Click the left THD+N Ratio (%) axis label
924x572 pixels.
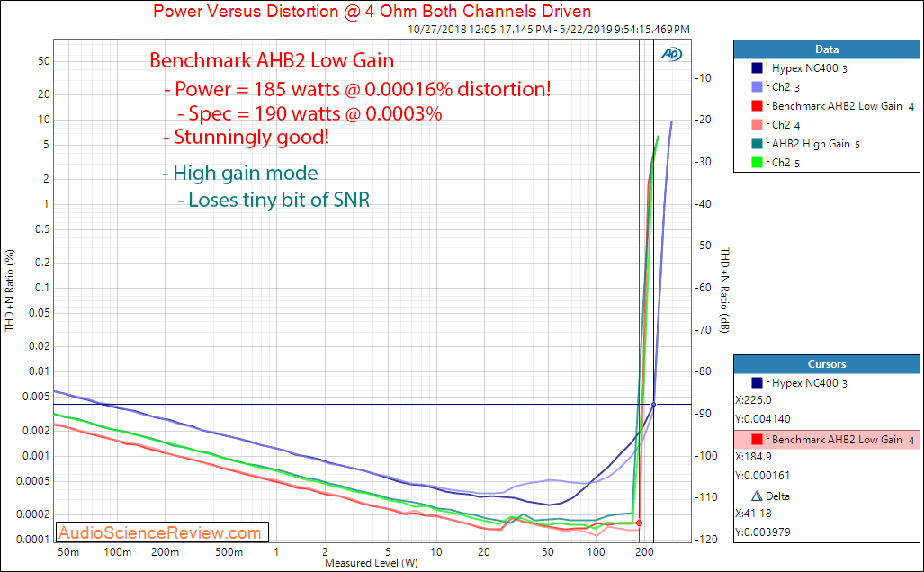(x=9, y=290)
